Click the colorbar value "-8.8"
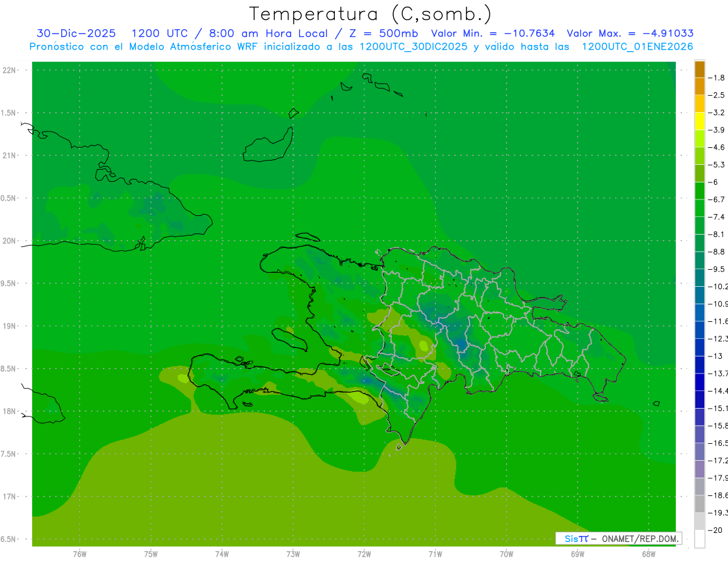 pyautogui.click(x=717, y=252)
